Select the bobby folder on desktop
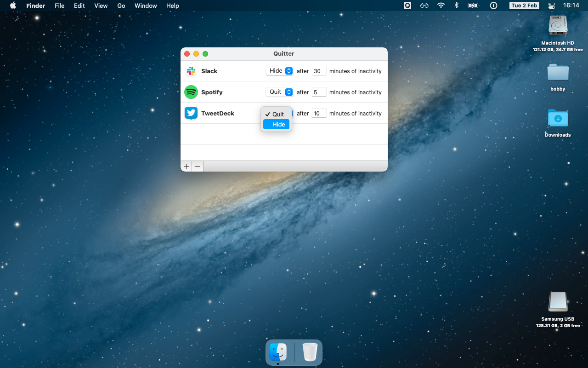 click(558, 73)
